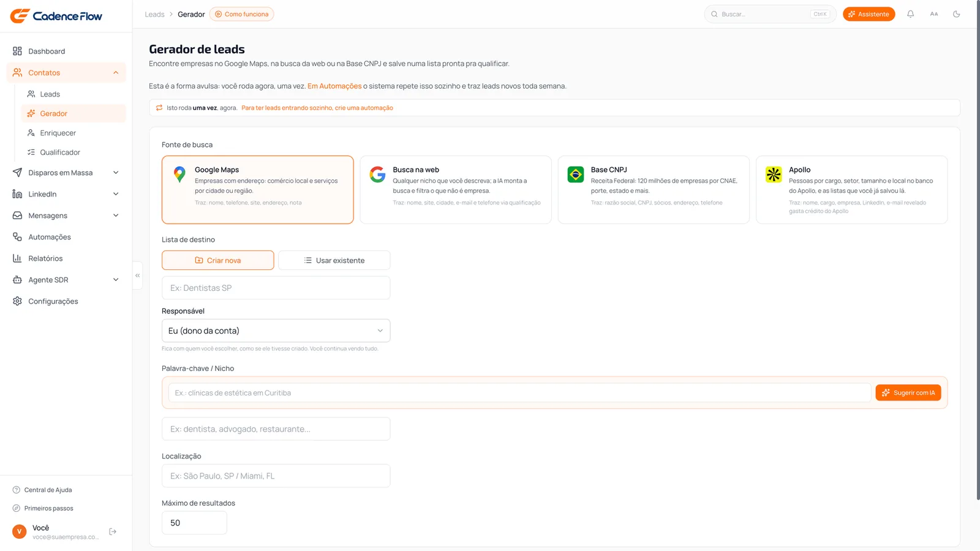Collapse the sidebar with the double chevron
980x551 pixels.
point(138,275)
